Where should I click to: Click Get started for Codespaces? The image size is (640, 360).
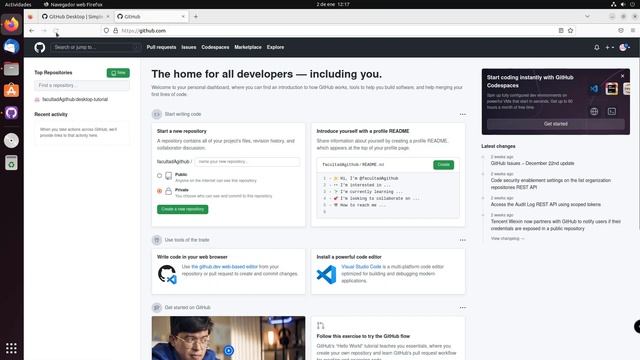(556, 124)
